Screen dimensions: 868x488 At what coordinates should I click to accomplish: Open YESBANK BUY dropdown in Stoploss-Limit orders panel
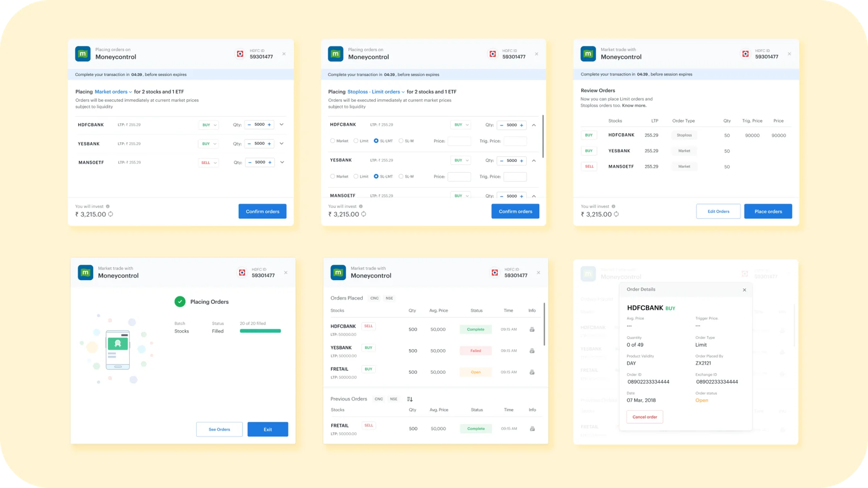(x=461, y=160)
